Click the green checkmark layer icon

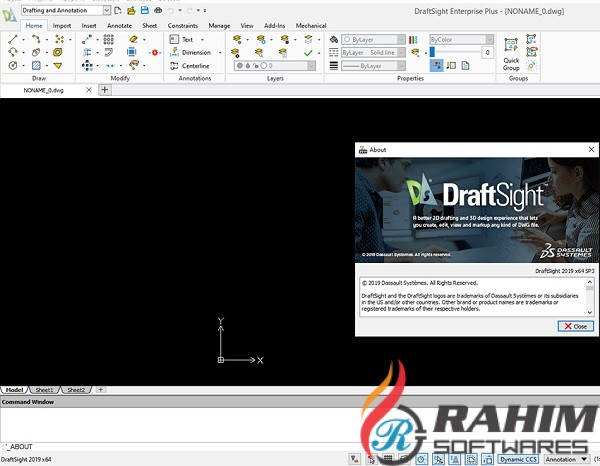point(308,53)
